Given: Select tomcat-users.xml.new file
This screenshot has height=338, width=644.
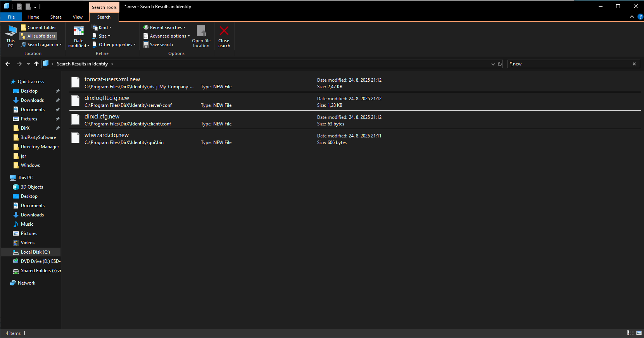Looking at the screenshot, I should tap(355, 82).
